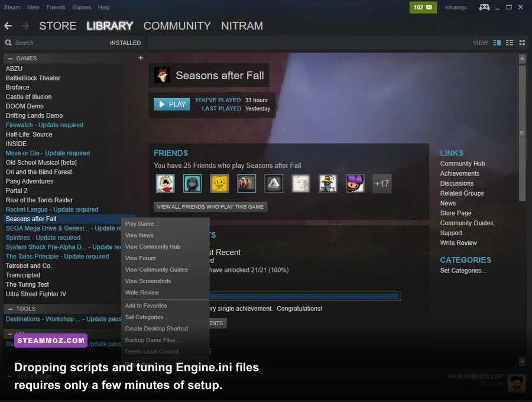The height and width of the screenshot is (402, 532).
Task: Click the back navigation arrow
Action: (8, 26)
